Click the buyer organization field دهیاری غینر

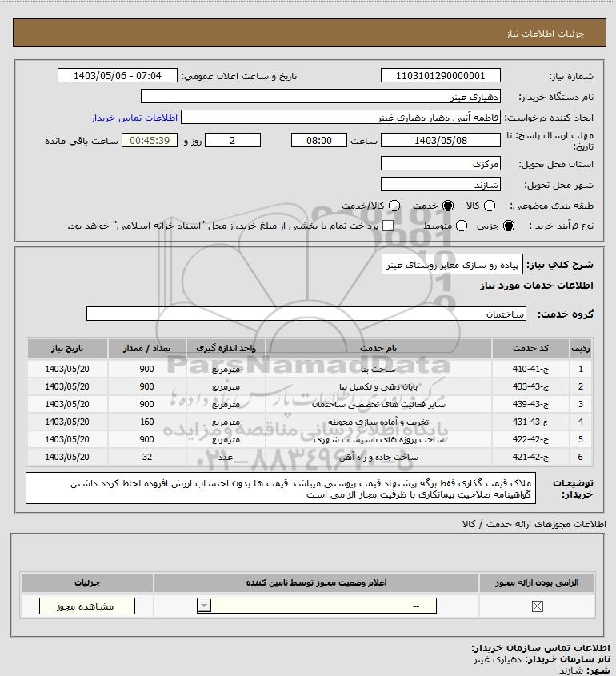320,97
